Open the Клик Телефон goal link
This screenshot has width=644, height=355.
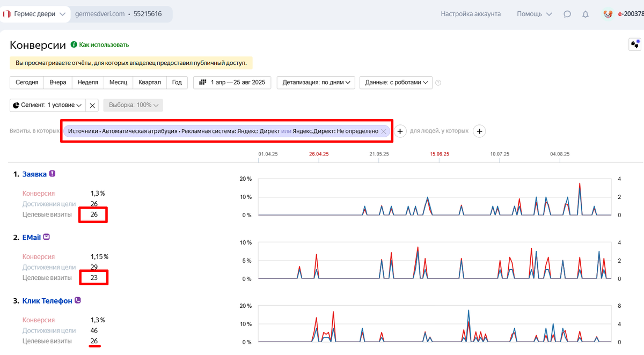coord(47,301)
